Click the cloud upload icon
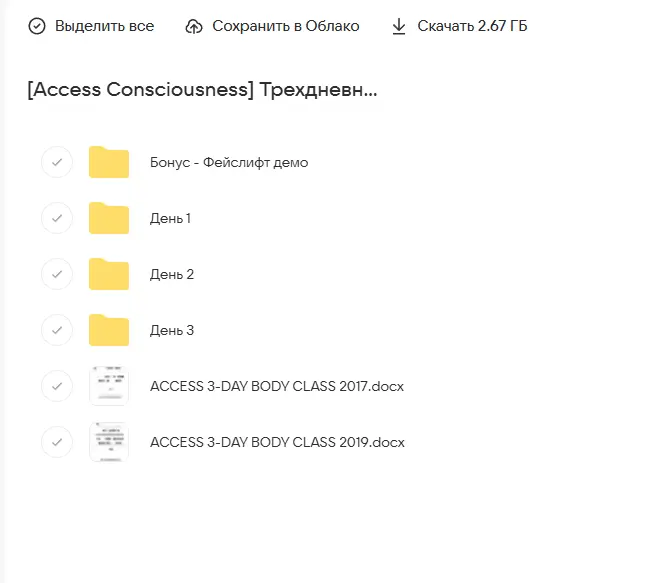The height and width of the screenshot is (583, 651). coord(194,26)
